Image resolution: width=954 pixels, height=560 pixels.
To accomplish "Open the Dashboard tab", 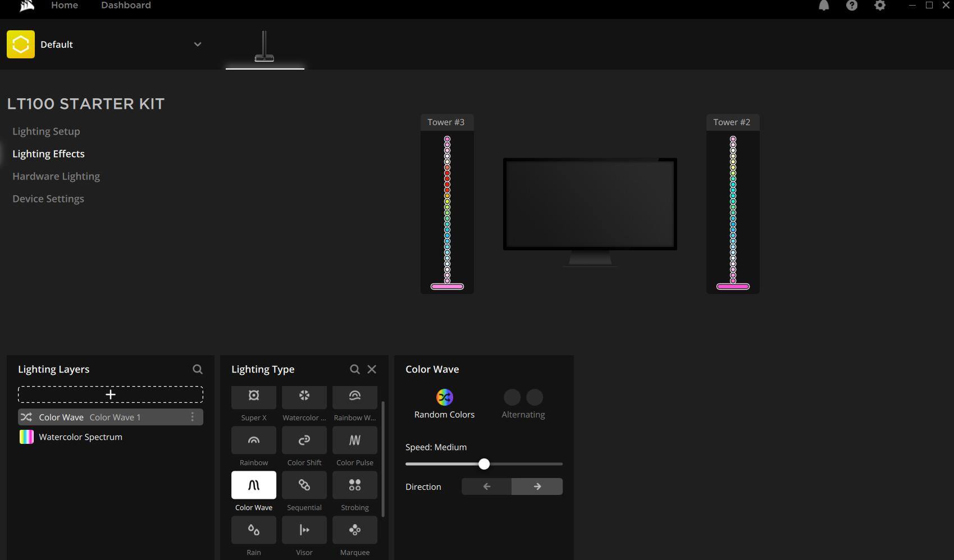I will coord(126,6).
